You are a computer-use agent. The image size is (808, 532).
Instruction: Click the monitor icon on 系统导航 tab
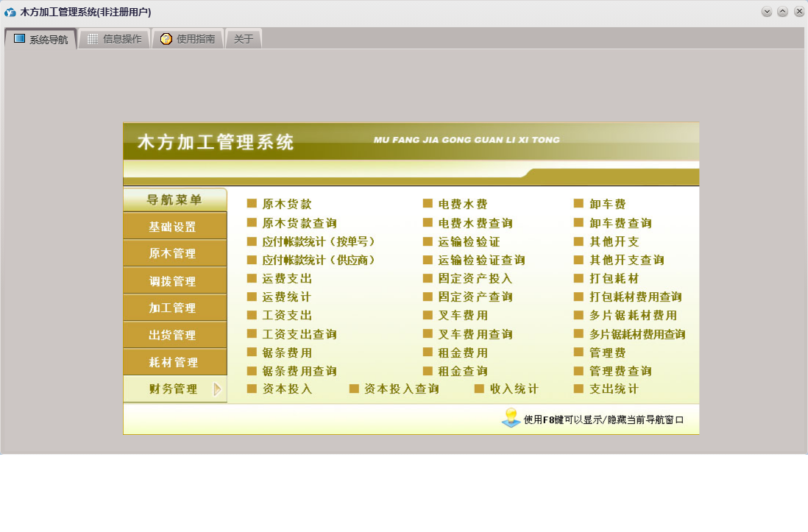pos(20,39)
